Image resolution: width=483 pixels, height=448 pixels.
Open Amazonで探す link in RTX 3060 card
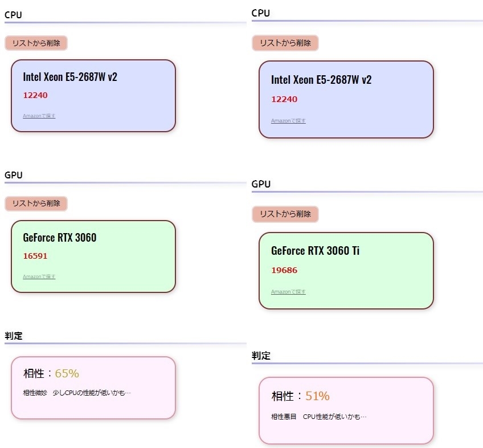click(x=39, y=276)
